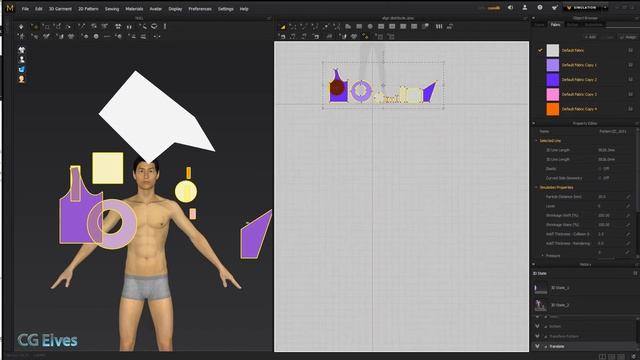Collapse the Simulation Properties section
This screenshot has width=640, height=360.
click(x=536, y=187)
